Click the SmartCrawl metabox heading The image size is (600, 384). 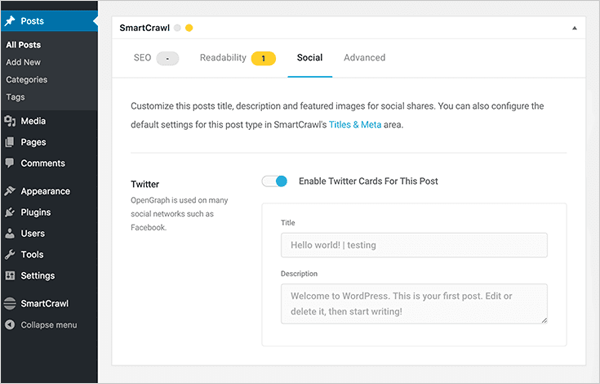(x=144, y=28)
